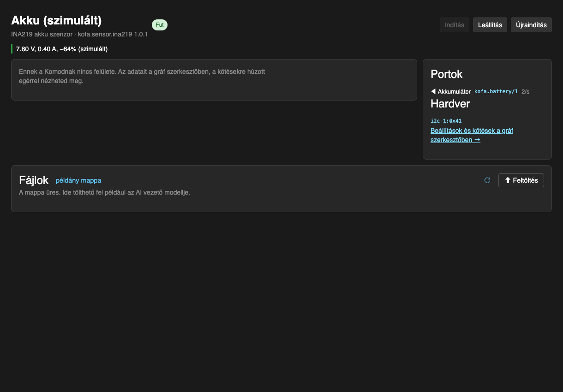The height and width of the screenshot is (392, 563).
Task: Click the 'Fájlok' heading
Action: tap(34, 180)
